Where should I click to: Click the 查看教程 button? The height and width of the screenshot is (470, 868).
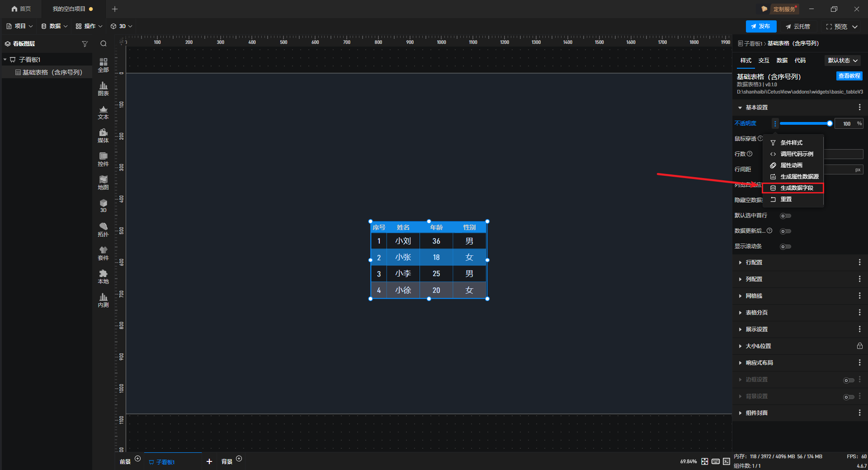[849, 76]
